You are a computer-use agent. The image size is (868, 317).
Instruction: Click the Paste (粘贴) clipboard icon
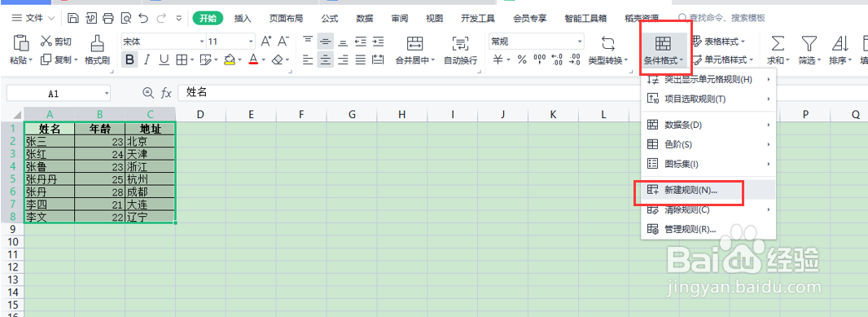tap(21, 42)
